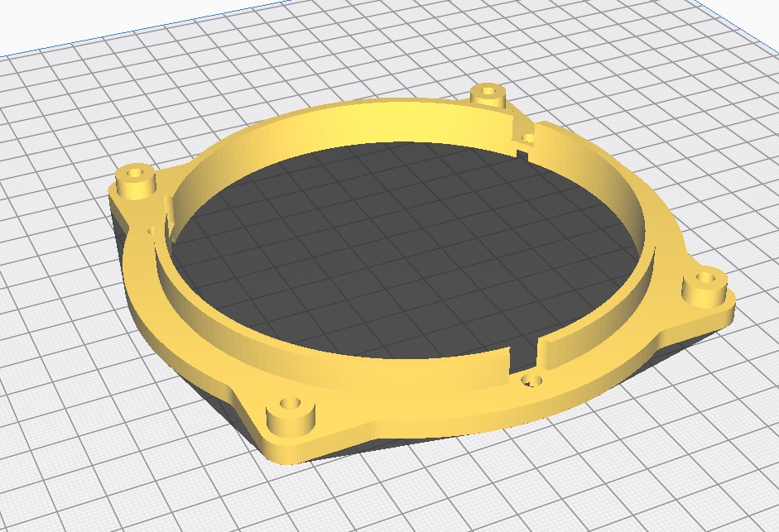Select the front mounting boss hole

point(291,407)
